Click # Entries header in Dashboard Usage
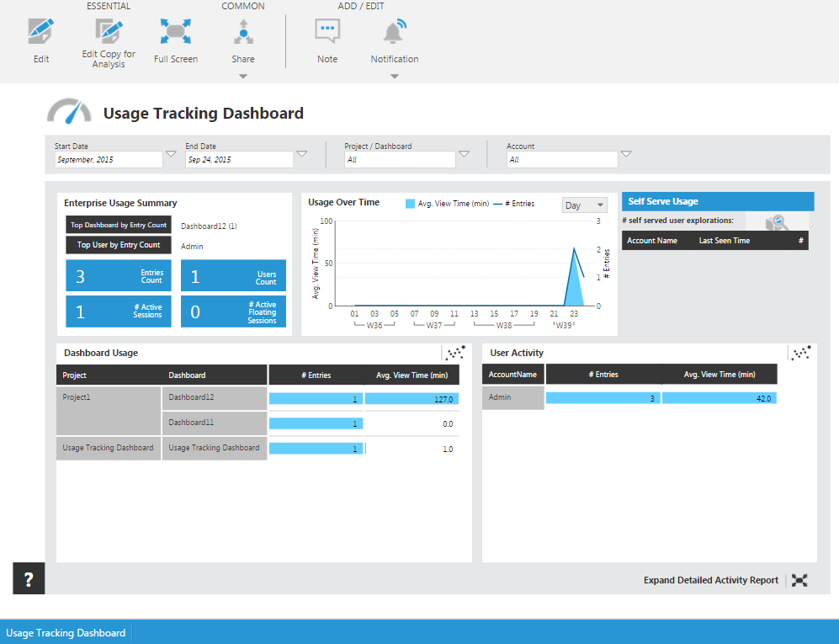Screen dimensions: 839x644 coord(316,375)
